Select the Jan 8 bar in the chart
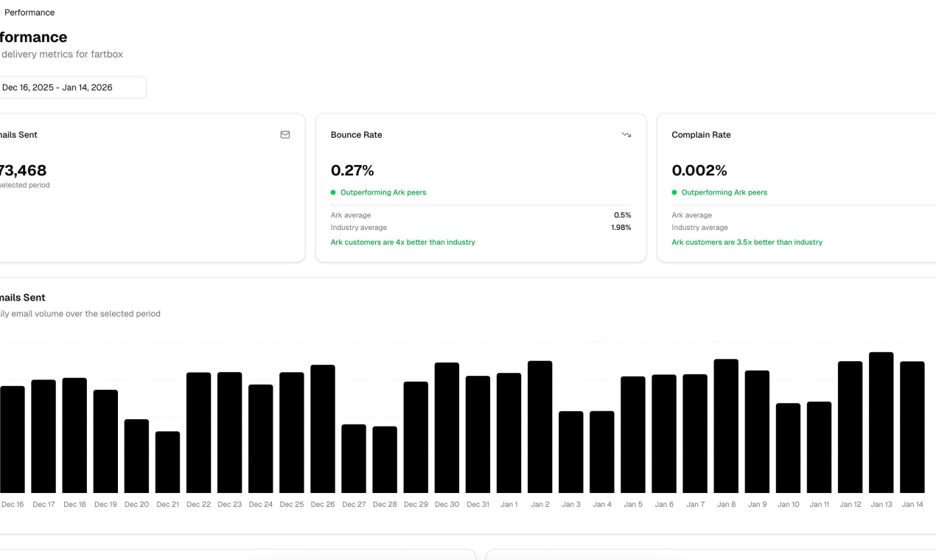936x560 pixels. pyautogui.click(x=726, y=426)
